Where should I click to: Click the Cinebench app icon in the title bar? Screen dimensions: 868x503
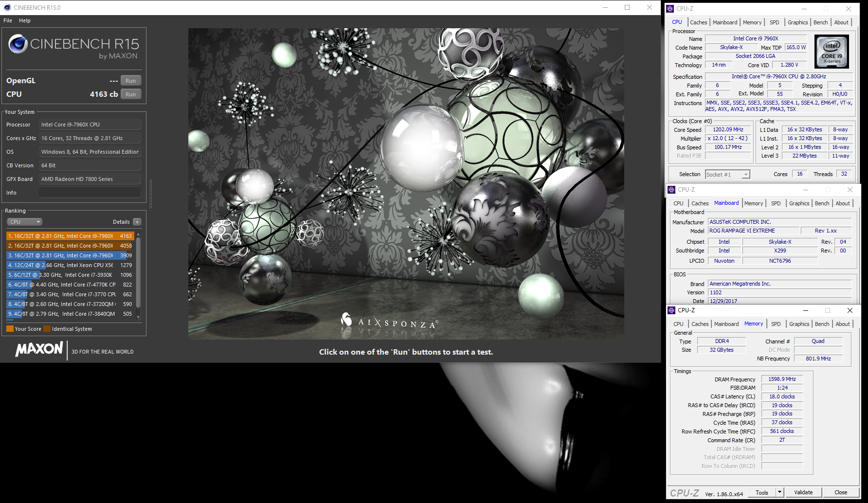(7, 7)
